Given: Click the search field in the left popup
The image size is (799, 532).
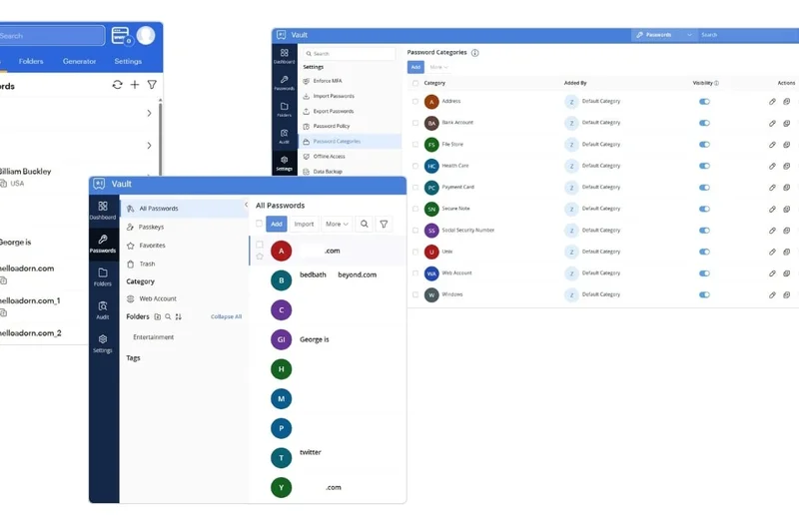Looking at the screenshot, I should pos(51,36).
